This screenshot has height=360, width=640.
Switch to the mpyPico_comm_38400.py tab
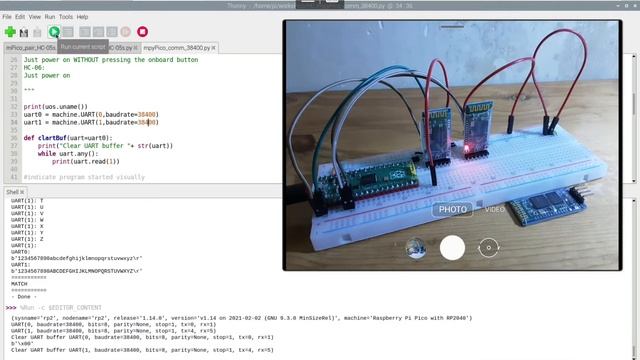tap(176, 48)
